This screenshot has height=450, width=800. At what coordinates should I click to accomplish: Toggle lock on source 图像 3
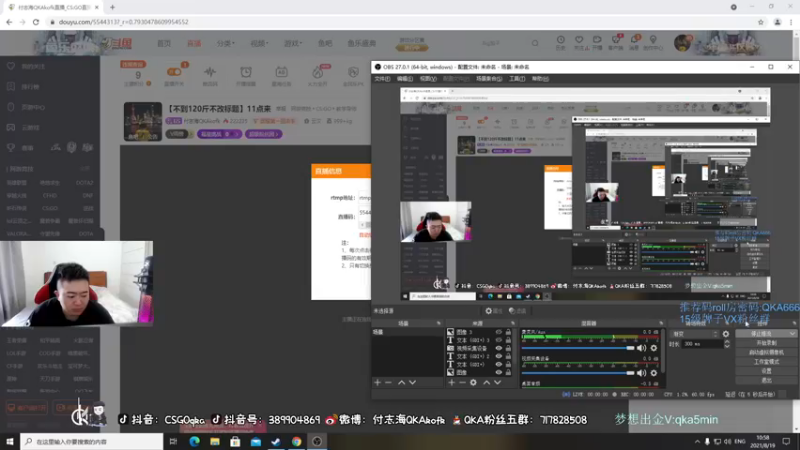pyautogui.click(x=508, y=332)
